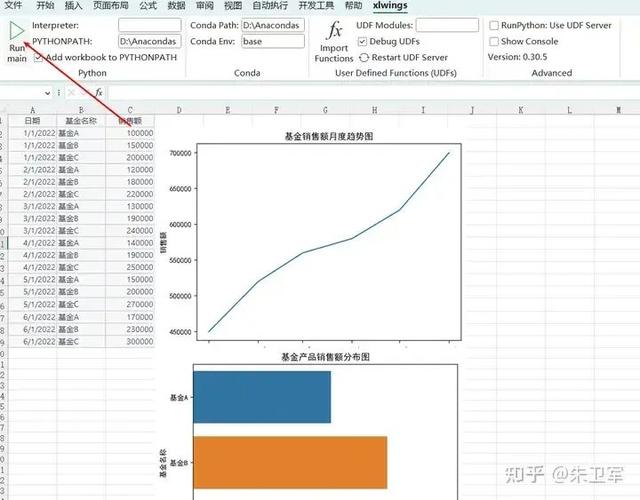Screen dimensions: 640x500
Task: Select the 基金产品销售额分布图 bar chart
Action: click(x=310, y=427)
